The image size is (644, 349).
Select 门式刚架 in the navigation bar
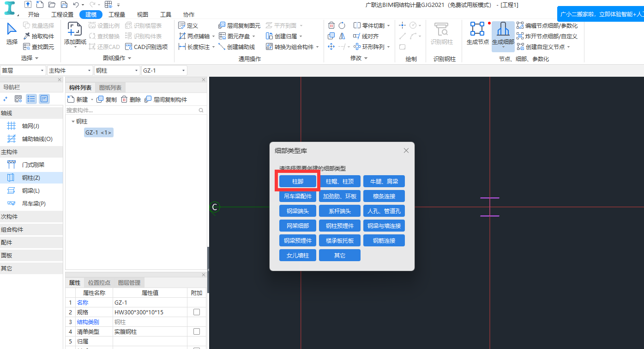[32, 165]
